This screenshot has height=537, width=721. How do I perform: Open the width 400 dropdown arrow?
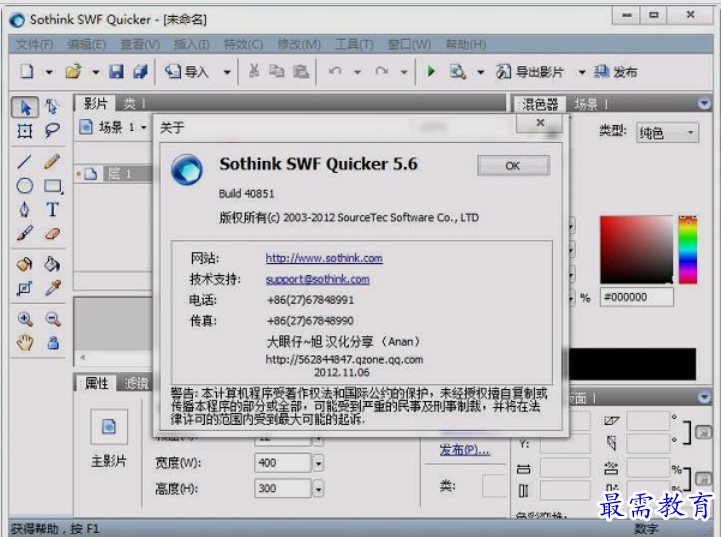318,463
